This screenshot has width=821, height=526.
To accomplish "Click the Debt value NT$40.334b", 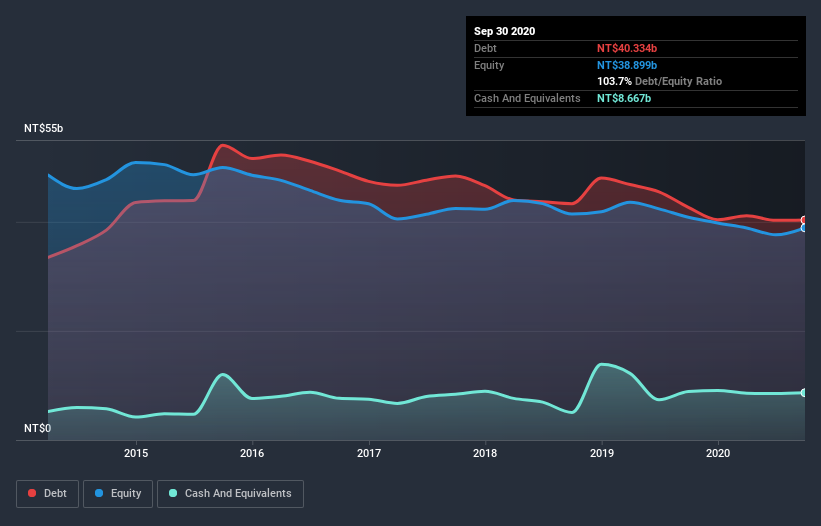I will [x=627, y=48].
